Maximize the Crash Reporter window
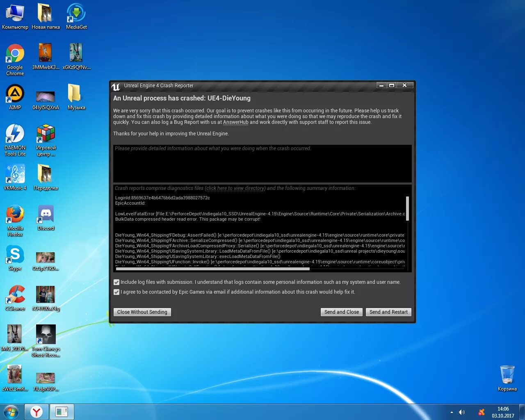Viewport: 525px width, 420px height. tap(392, 85)
